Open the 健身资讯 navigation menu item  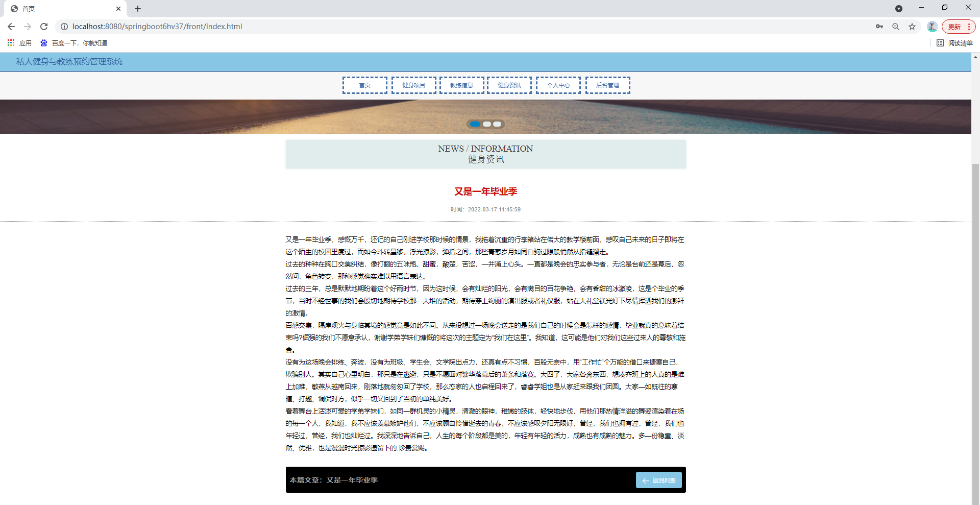click(x=509, y=85)
